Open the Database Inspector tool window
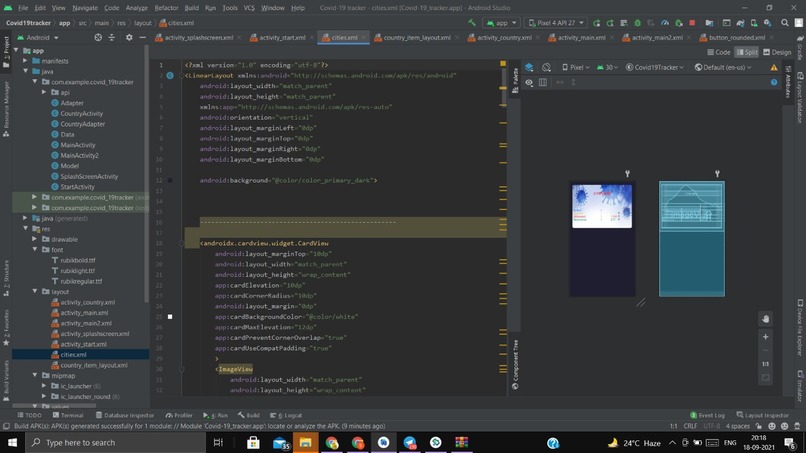Screen dimensions: 806x453 [125, 415]
